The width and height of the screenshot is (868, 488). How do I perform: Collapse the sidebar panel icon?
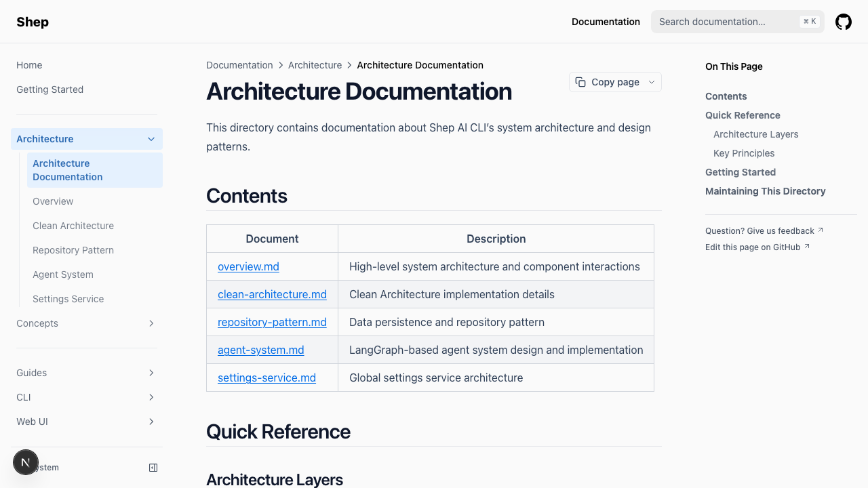point(153,468)
